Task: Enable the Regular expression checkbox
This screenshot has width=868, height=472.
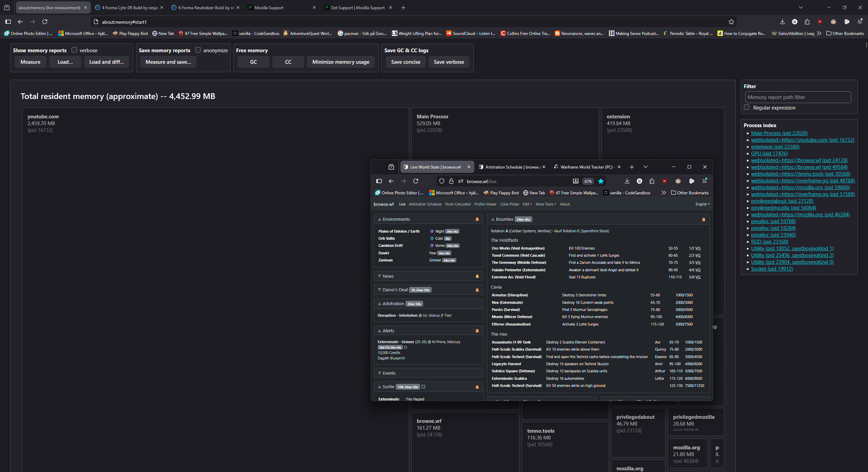Action: 747,107
